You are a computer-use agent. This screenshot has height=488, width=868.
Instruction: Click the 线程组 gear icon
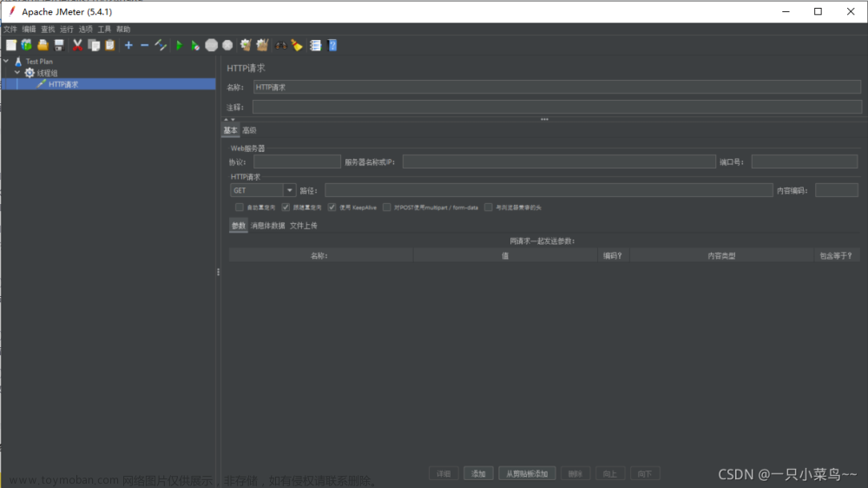point(30,73)
